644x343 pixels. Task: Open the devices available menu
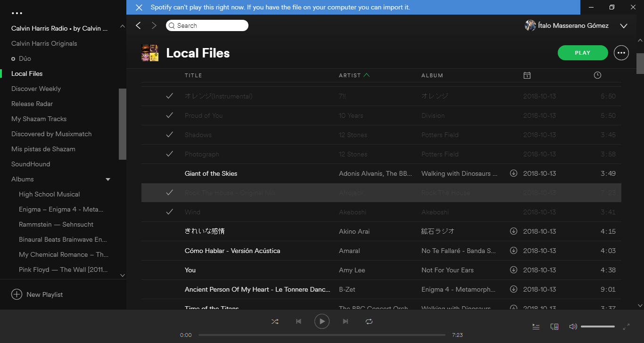(554, 327)
